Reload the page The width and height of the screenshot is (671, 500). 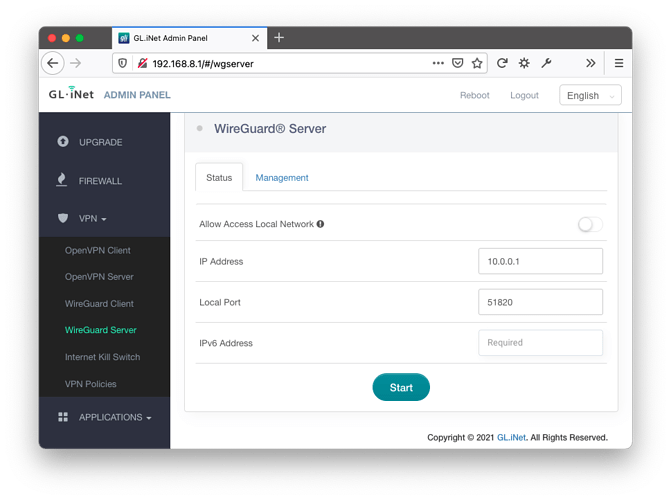point(502,63)
